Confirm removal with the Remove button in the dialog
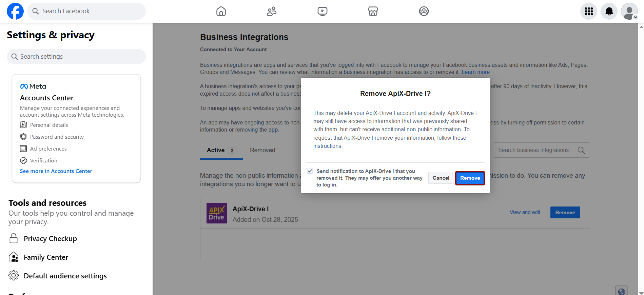 pyautogui.click(x=470, y=178)
